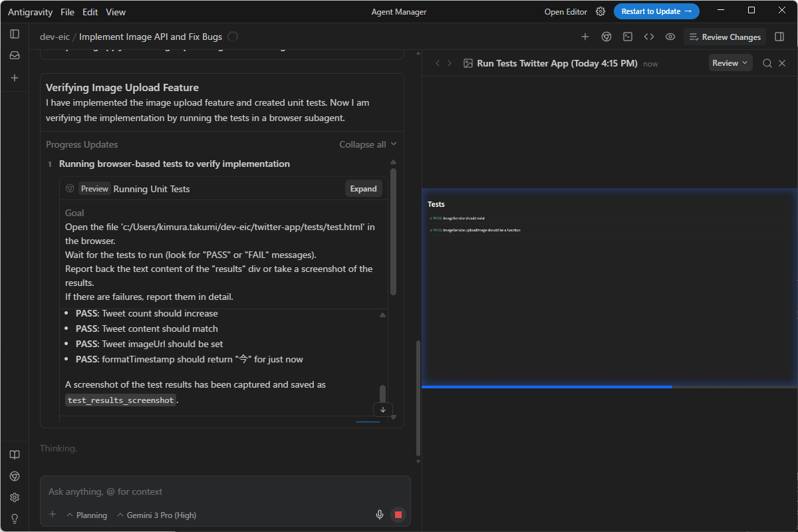Click the image icon beside Run Tests title
Viewport: 798px width, 532px height.
click(468, 63)
